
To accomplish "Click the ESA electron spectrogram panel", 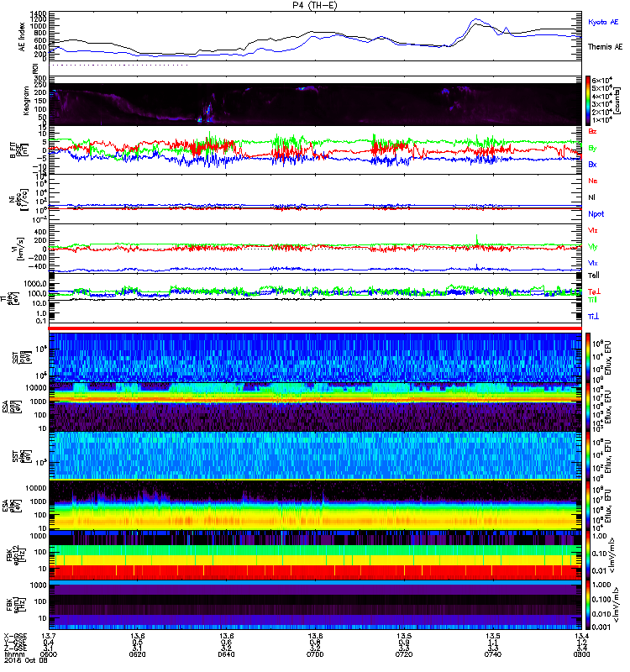I will pyautogui.click(x=315, y=506).
